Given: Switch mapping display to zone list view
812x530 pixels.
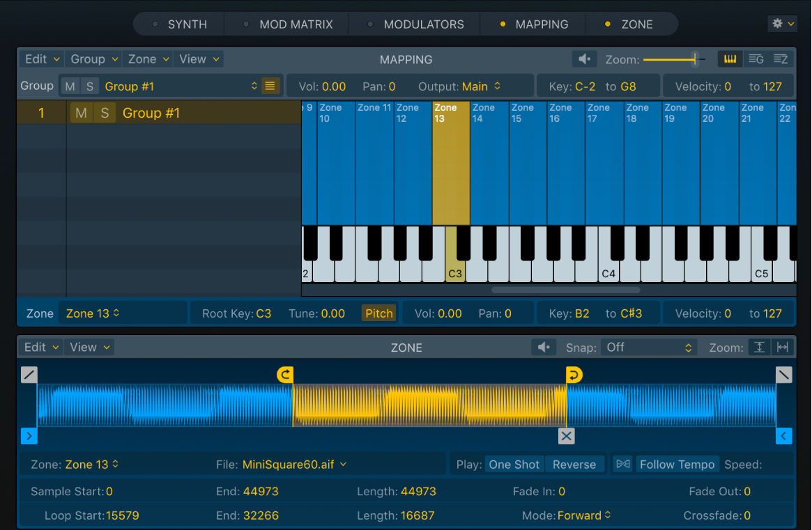Looking at the screenshot, I should pyautogui.click(x=781, y=59).
